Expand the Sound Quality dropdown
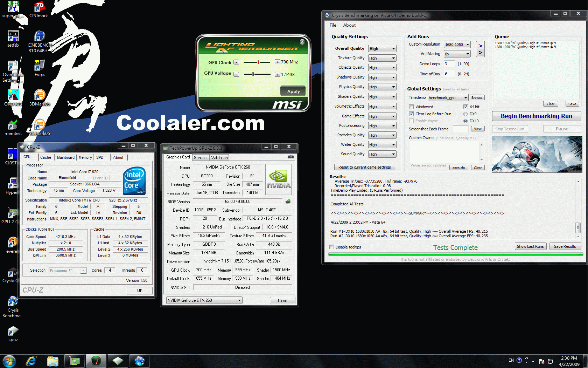Image resolution: width=588 pixels, height=368 pixels. (x=382, y=154)
